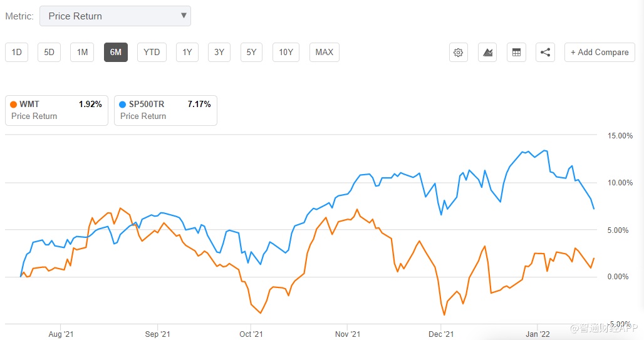This screenshot has height=340, width=644.
Task: Switch to 1M time range
Action: tap(82, 53)
